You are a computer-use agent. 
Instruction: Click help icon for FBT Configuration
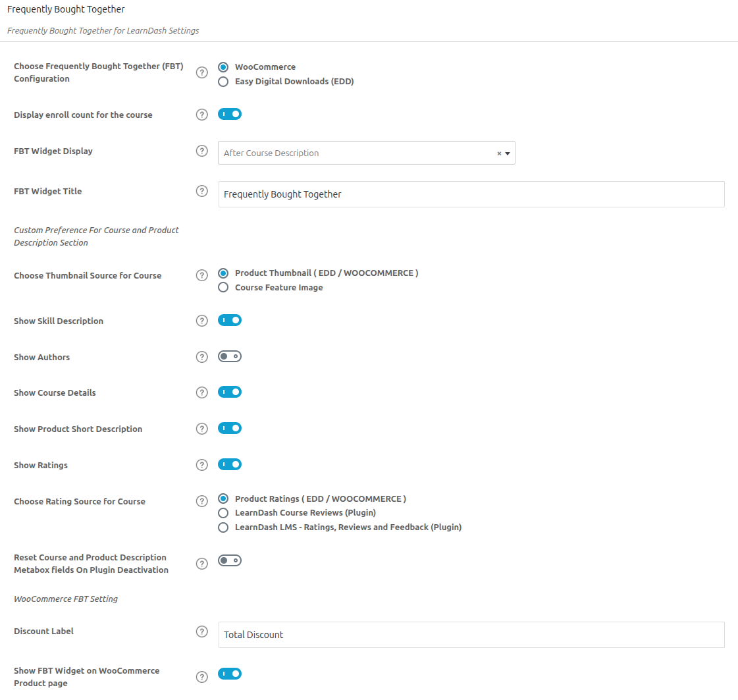point(202,72)
